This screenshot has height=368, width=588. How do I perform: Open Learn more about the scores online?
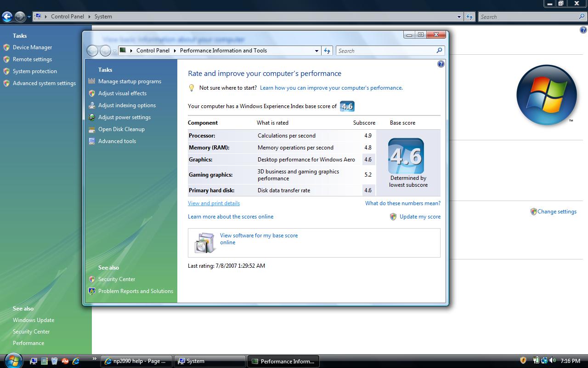pos(231,217)
